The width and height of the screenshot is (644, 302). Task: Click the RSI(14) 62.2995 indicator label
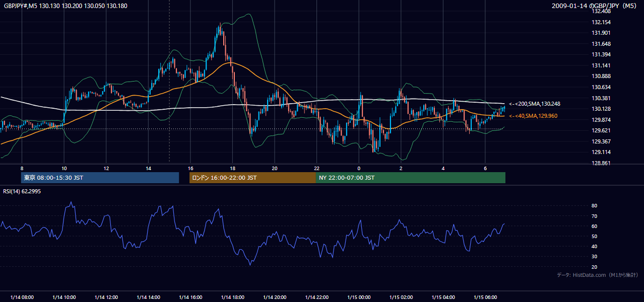tap(22, 191)
